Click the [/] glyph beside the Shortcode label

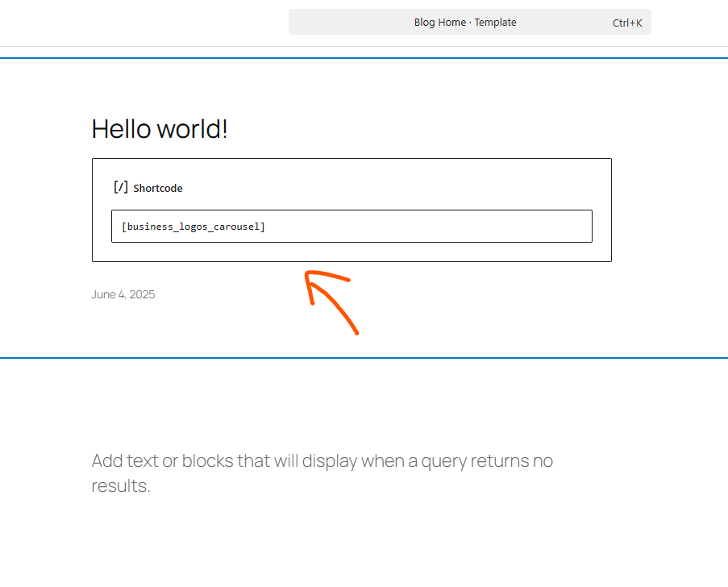[x=120, y=187]
